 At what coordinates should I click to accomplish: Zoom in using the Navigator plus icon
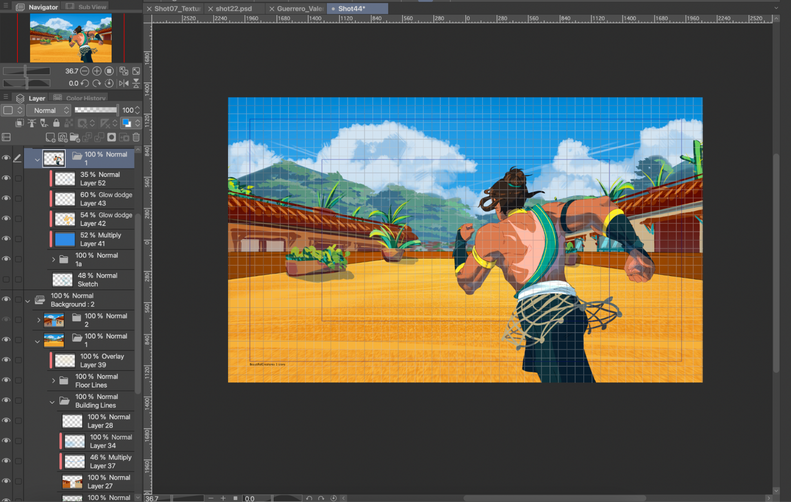click(x=97, y=71)
